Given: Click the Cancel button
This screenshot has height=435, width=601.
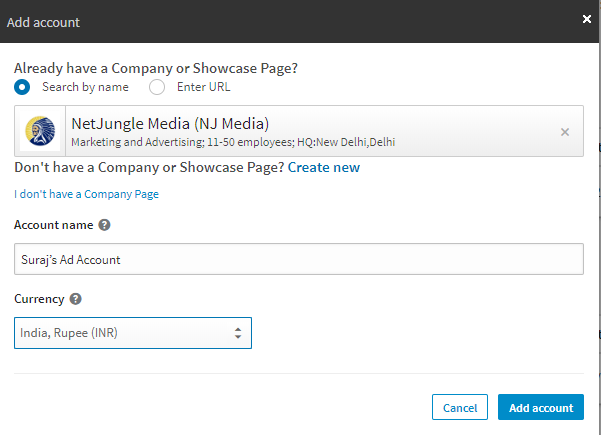Looking at the screenshot, I should (x=460, y=407).
